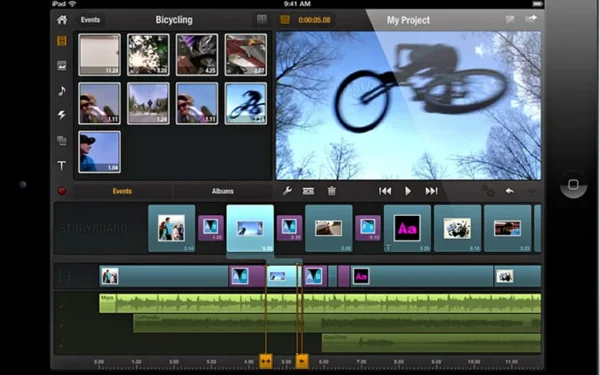Select the 8.10 clip in the storyboard
Screen dimensions: 600x375
point(457,228)
